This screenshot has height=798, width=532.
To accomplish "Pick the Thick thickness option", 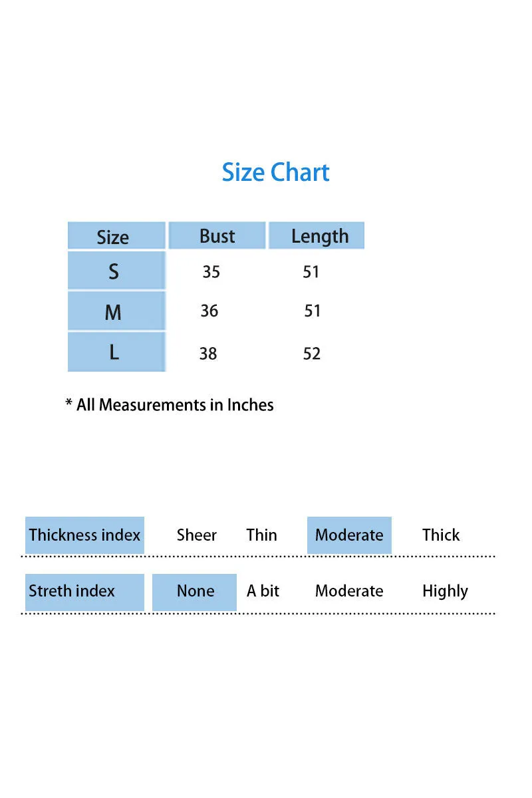I will 441,535.
